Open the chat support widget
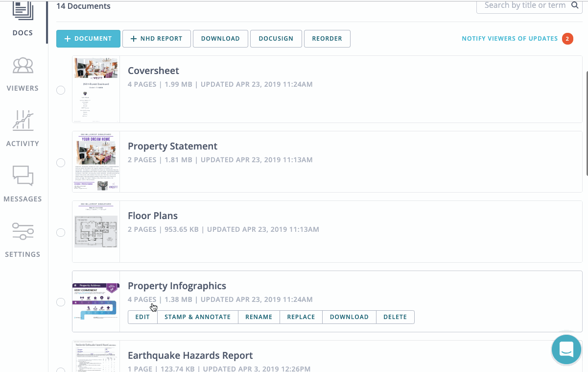 point(566,350)
